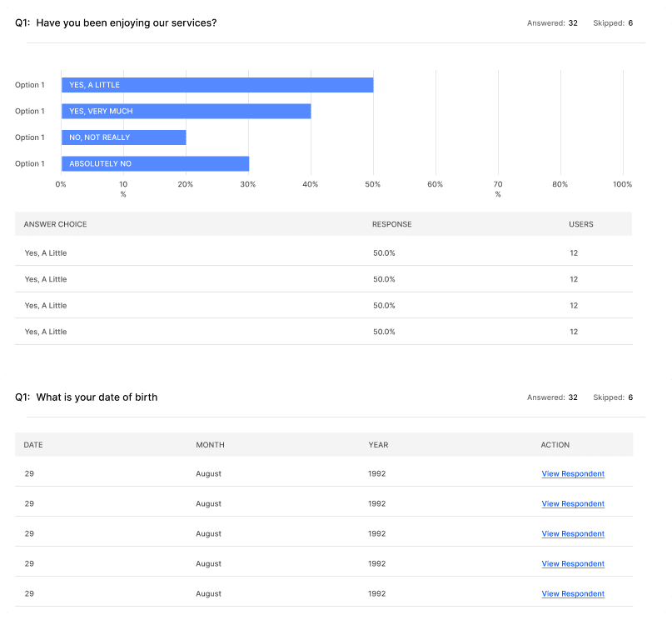Click date 29 in the first birth-date row
This screenshot has width=672, height=620.
click(29, 474)
